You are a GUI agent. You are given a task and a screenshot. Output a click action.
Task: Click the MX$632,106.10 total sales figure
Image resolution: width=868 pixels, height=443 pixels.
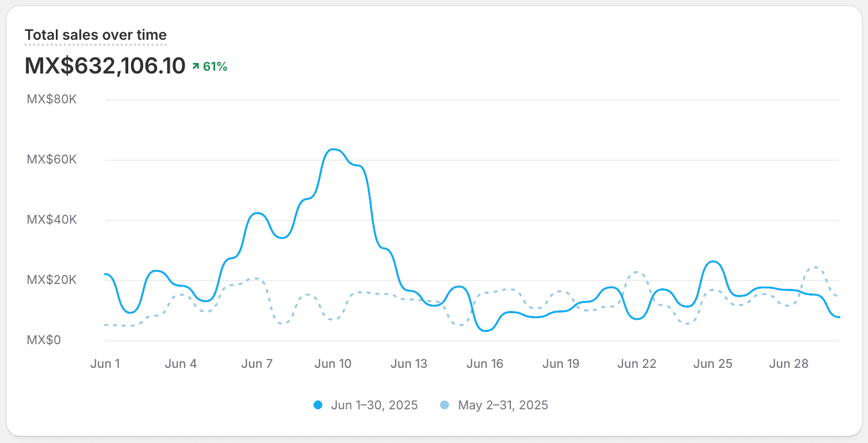(105, 66)
